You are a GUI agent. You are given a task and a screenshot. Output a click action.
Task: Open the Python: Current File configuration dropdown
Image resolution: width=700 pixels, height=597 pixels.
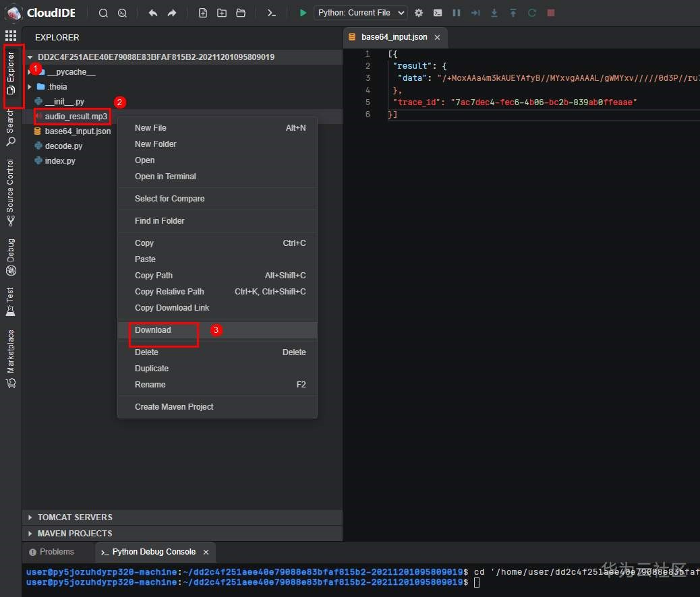[361, 13]
